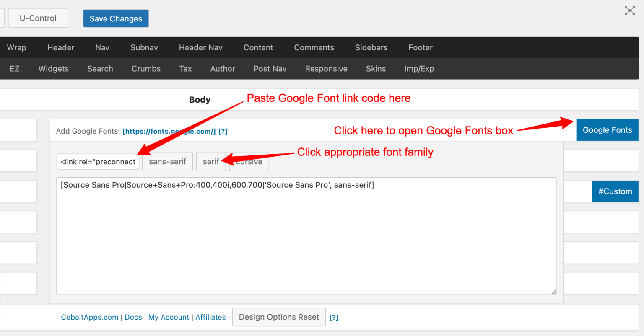Open the U-Control panel
Image resolution: width=644 pixels, height=336 pixels.
tap(38, 18)
